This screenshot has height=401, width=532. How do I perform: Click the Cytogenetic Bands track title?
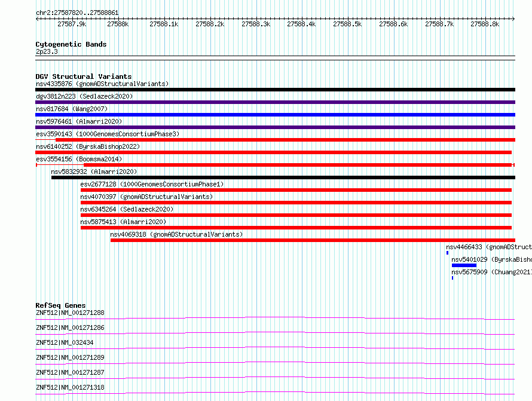click(71, 44)
